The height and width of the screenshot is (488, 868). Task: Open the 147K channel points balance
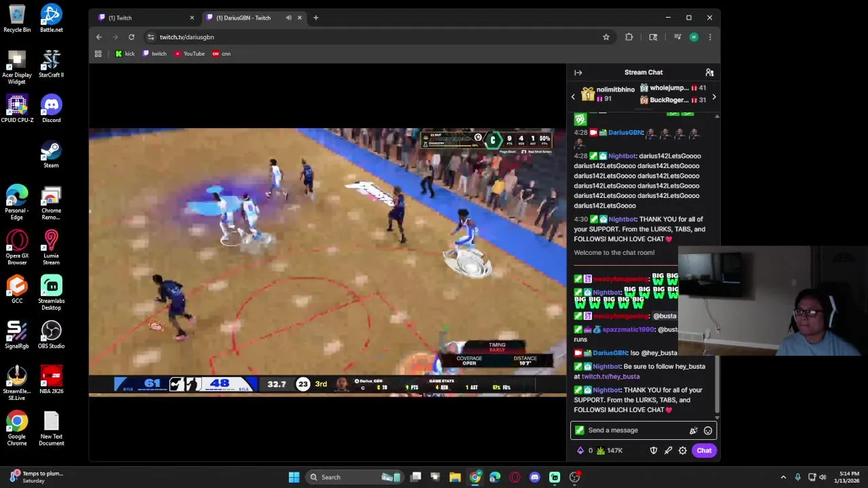coord(610,451)
